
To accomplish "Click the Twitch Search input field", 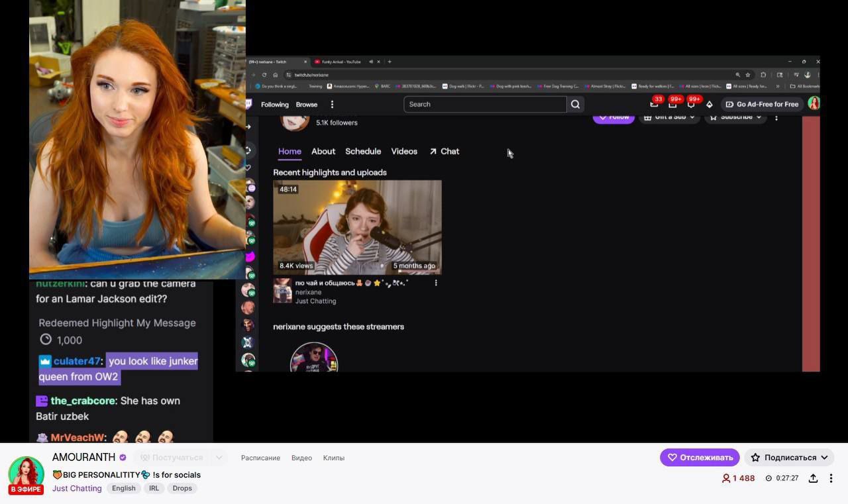I will pos(485,104).
